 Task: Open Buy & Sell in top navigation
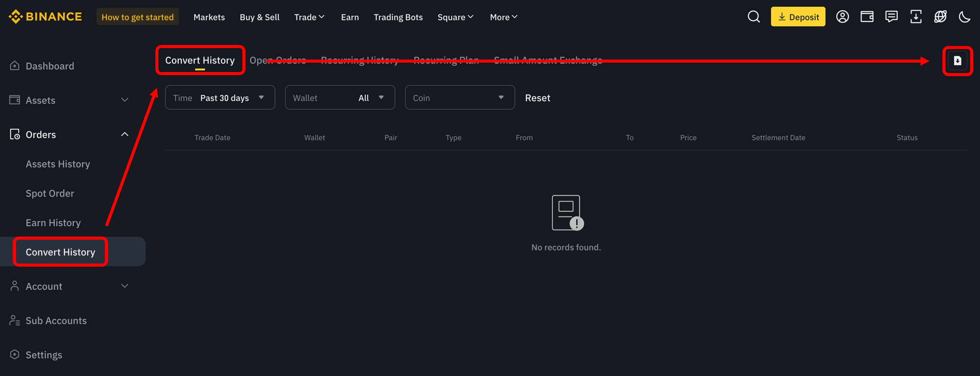pyautogui.click(x=259, y=17)
